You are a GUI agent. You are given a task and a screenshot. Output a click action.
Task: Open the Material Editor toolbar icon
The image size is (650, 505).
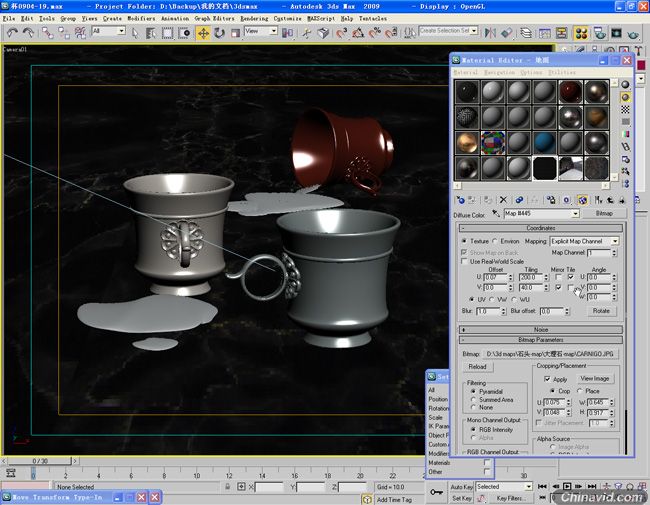pos(581,33)
